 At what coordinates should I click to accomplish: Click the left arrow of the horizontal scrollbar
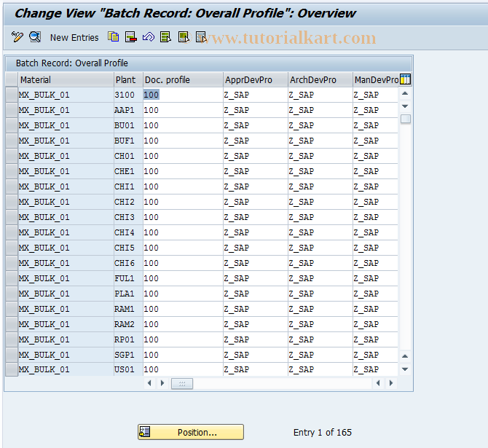(149, 383)
